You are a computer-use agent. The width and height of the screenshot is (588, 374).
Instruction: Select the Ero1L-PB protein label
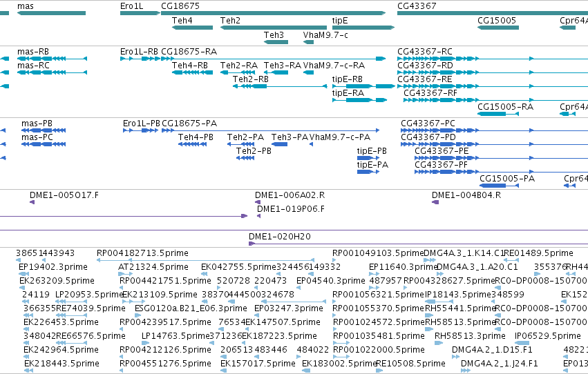142,124
